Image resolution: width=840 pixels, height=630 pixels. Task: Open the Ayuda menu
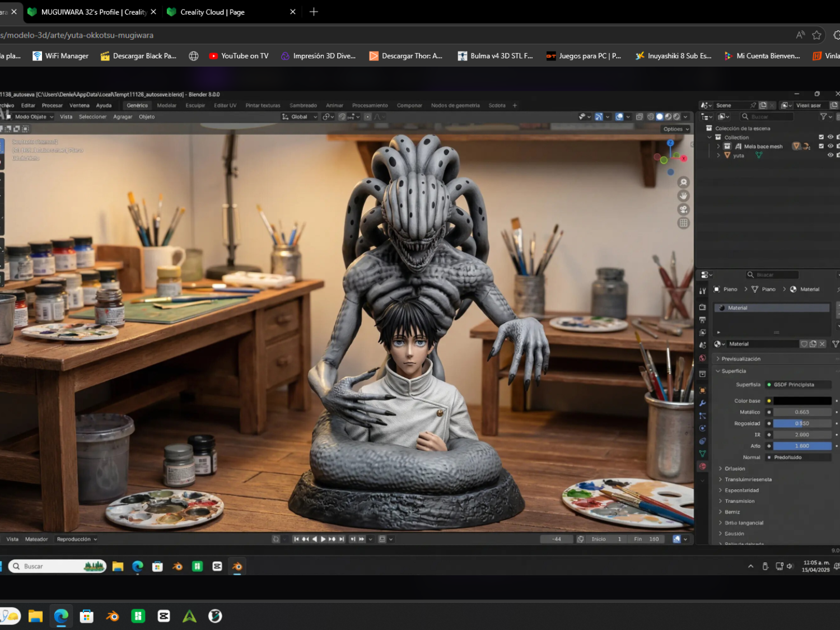point(104,105)
